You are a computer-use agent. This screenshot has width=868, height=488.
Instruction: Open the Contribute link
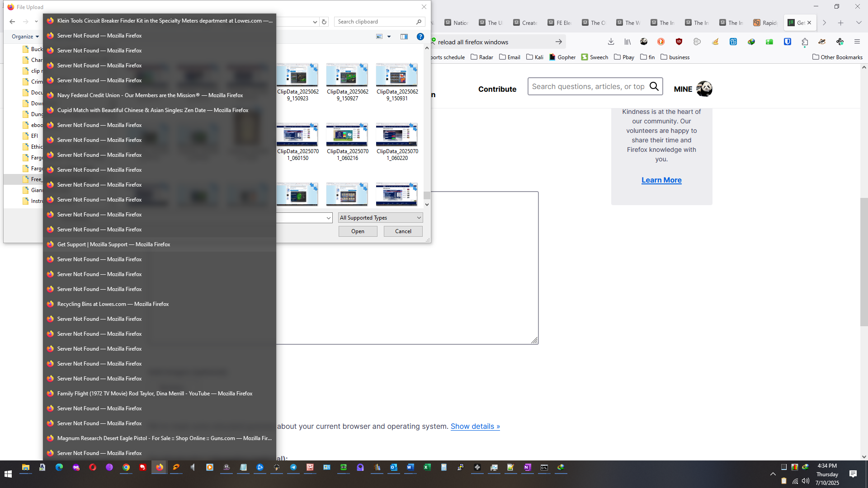[x=497, y=89]
